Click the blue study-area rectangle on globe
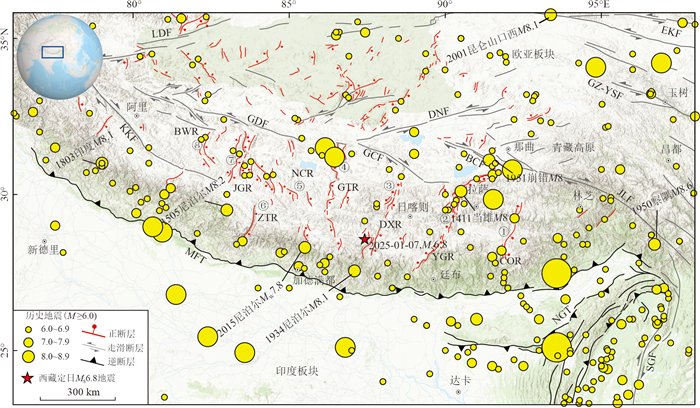This screenshot has height=408, width=700. (53, 52)
